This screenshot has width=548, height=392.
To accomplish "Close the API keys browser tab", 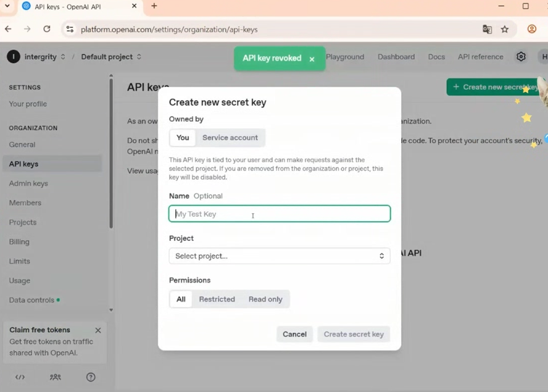I will click(134, 6).
